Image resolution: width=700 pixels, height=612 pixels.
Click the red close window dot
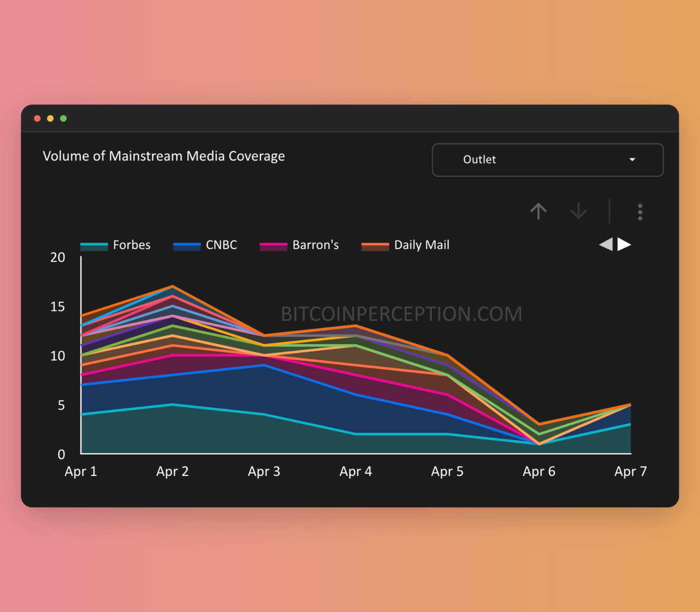[x=37, y=119]
